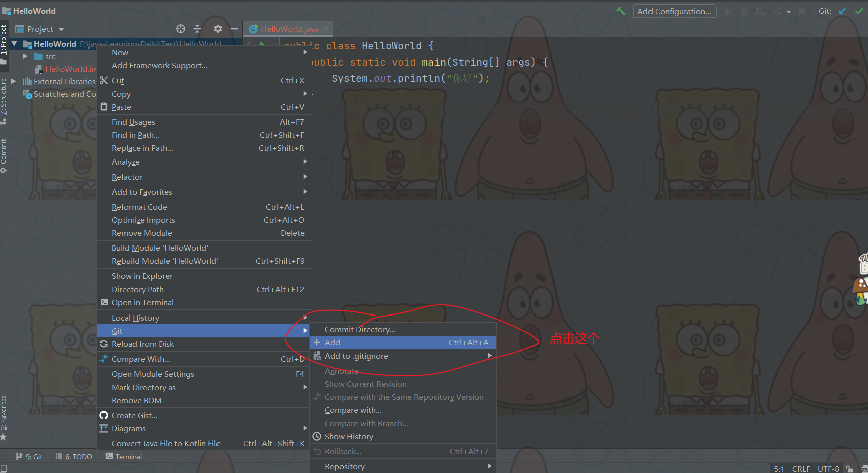
Task: Expand the New submenu
Action: (204, 52)
